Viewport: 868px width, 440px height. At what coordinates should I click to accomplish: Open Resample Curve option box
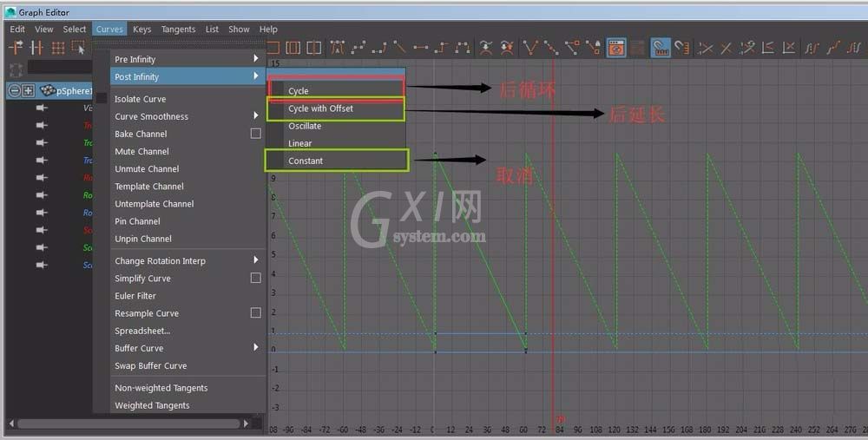click(256, 312)
